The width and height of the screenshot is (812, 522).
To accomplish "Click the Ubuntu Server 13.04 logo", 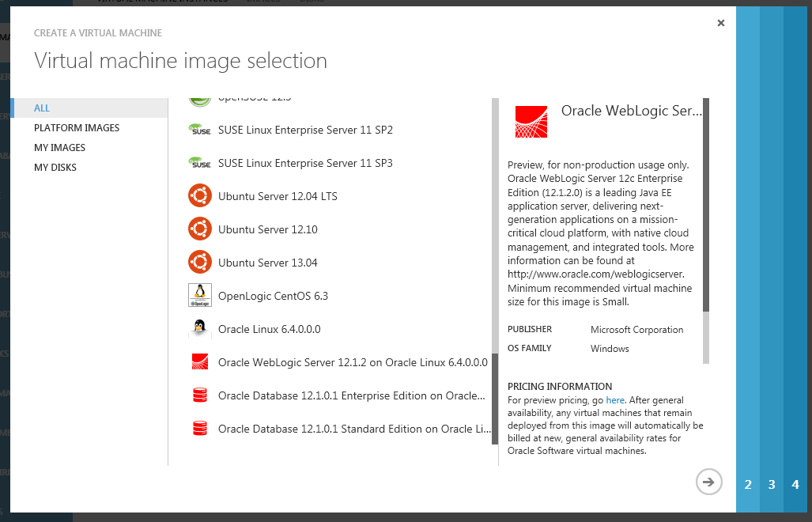I will click(x=200, y=263).
